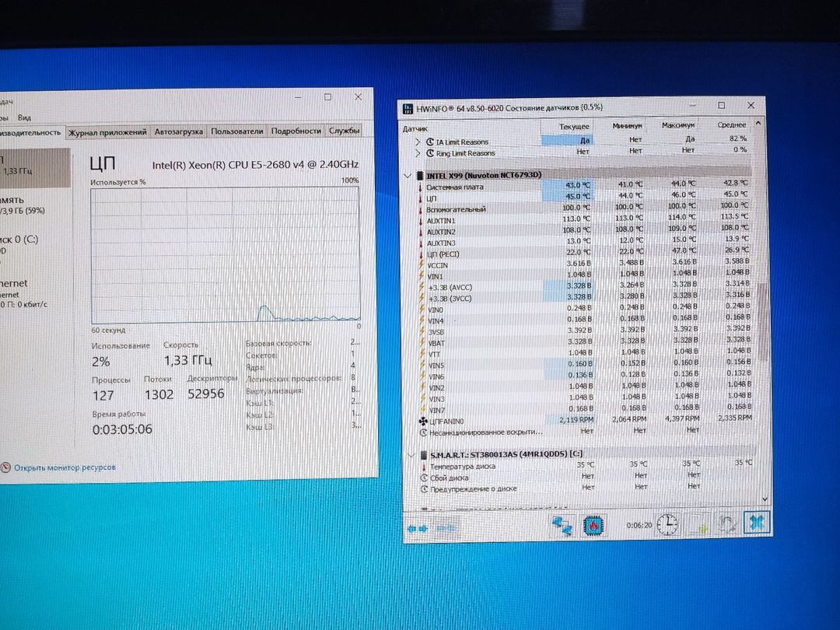This screenshot has width=840, height=630.
Task: Maximize the HWiNFO sensor window
Action: [721, 105]
